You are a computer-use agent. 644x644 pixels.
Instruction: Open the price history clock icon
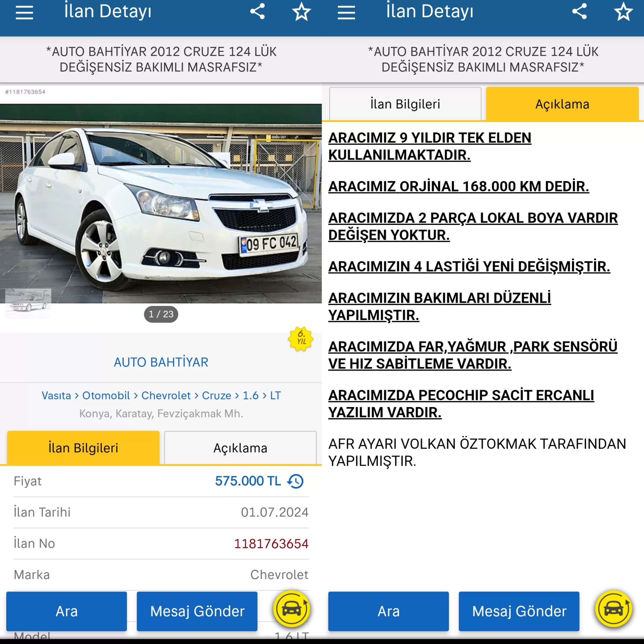(x=296, y=481)
